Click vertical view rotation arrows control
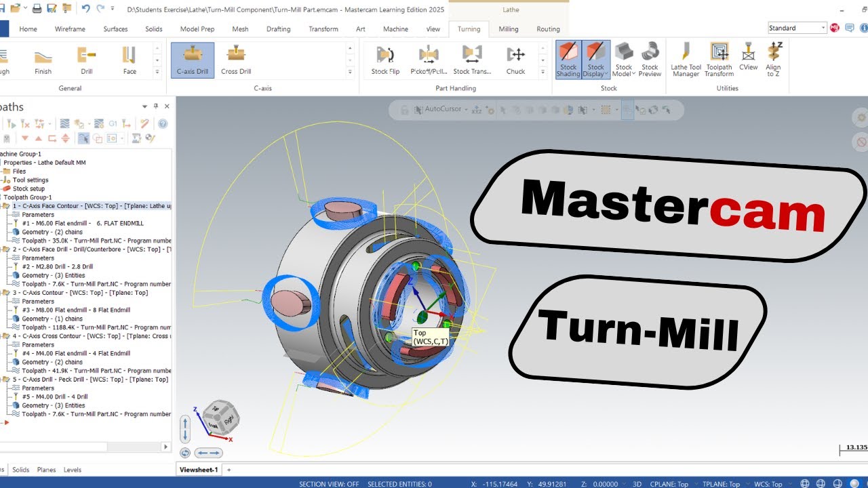The height and width of the screenshot is (488, 868). pyautogui.click(x=185, y=429)
